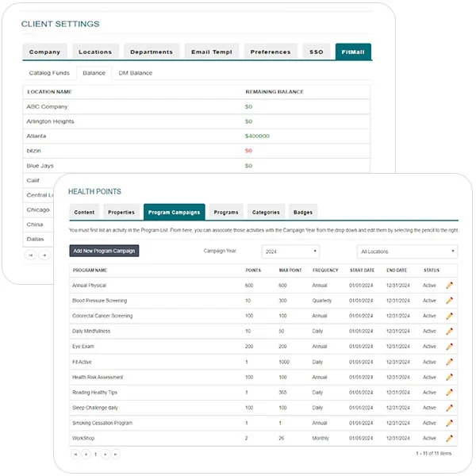Switch to the SSO tab

point(317,52)
